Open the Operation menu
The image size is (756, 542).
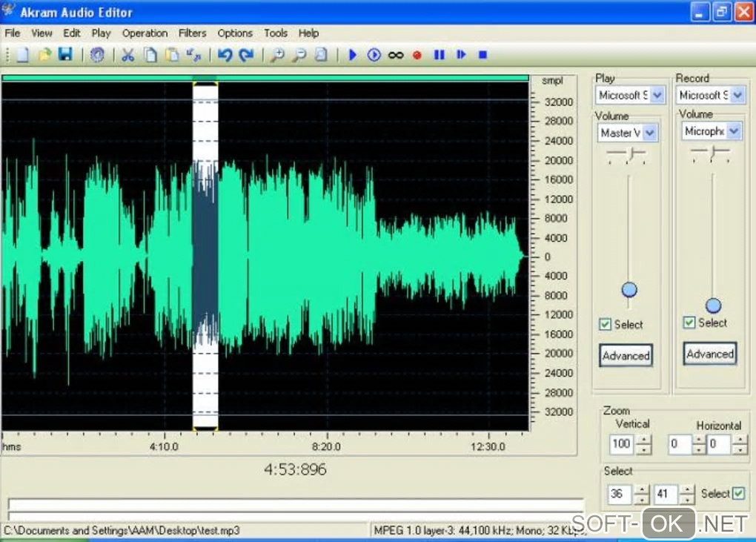tap(145, 33)
